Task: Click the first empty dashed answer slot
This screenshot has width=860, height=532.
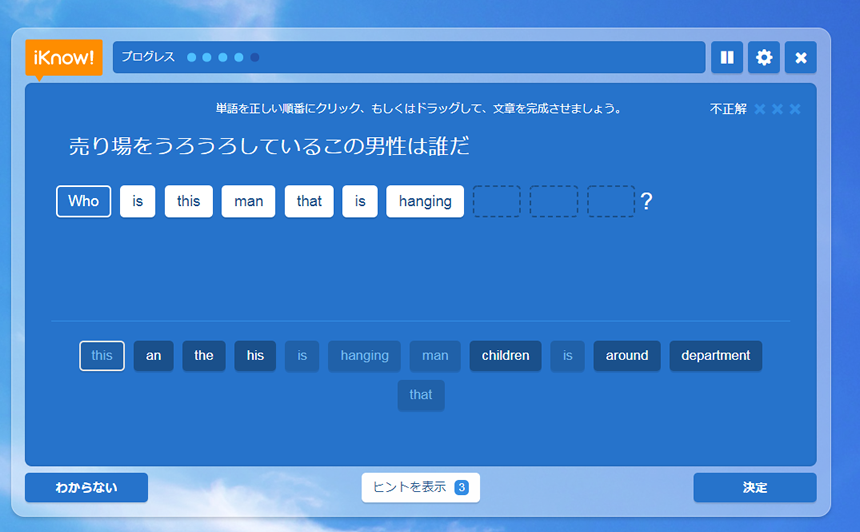Action: [x=496, y=201]
